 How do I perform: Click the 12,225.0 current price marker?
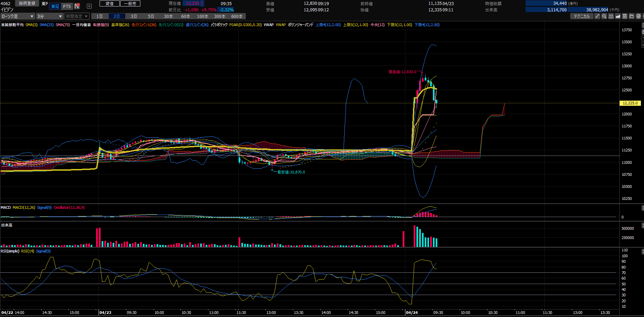tap(630, 103)
